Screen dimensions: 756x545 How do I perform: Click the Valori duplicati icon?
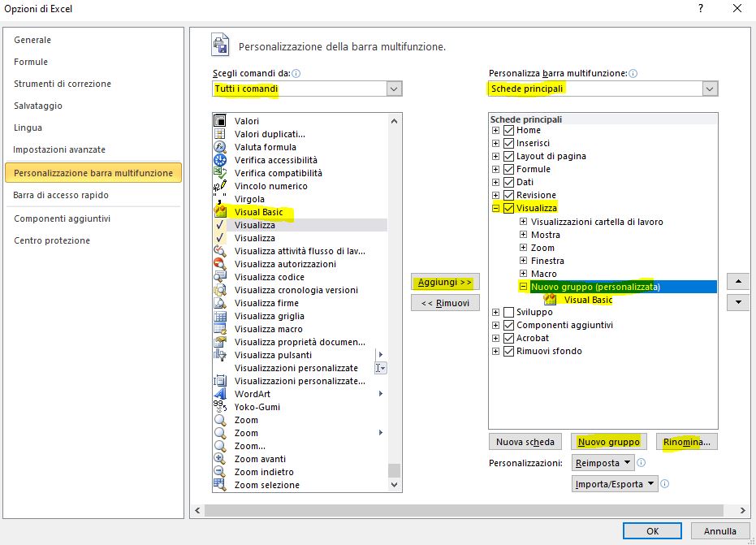point(220,133)
